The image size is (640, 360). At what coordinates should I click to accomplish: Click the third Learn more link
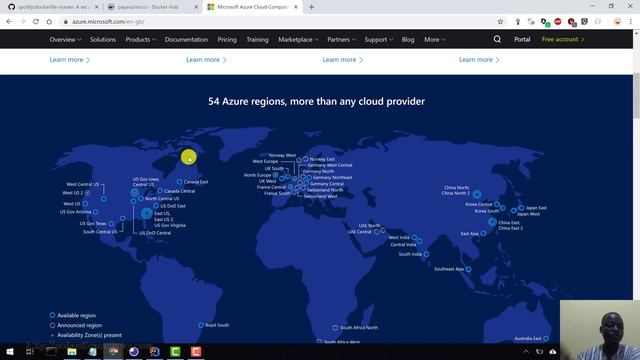(343, 60)
